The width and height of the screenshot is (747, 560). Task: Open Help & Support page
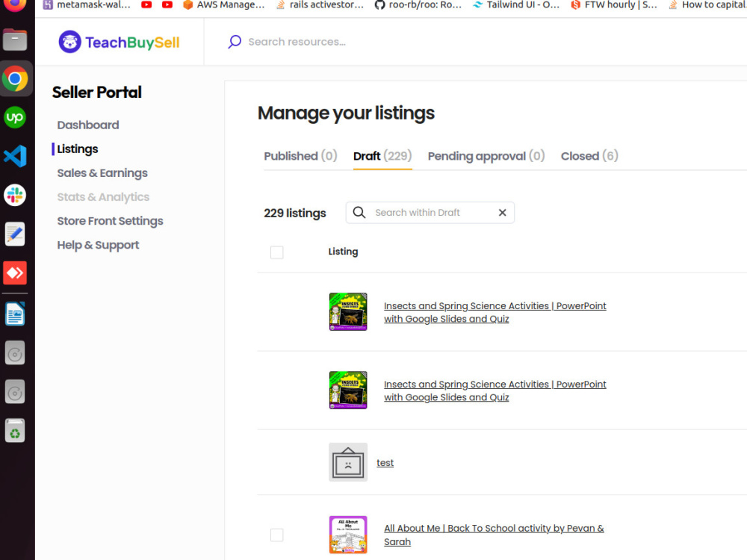pyautogui.click(x=98, y=245)
